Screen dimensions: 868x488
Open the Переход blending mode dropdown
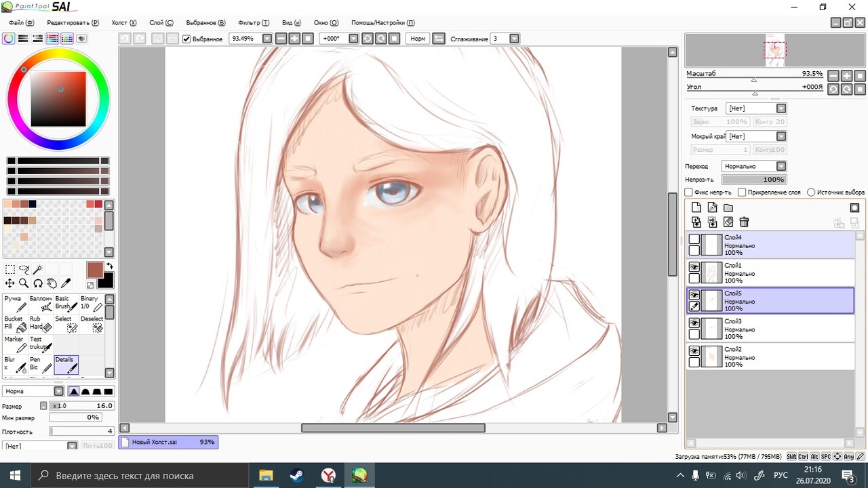[781, 165]
